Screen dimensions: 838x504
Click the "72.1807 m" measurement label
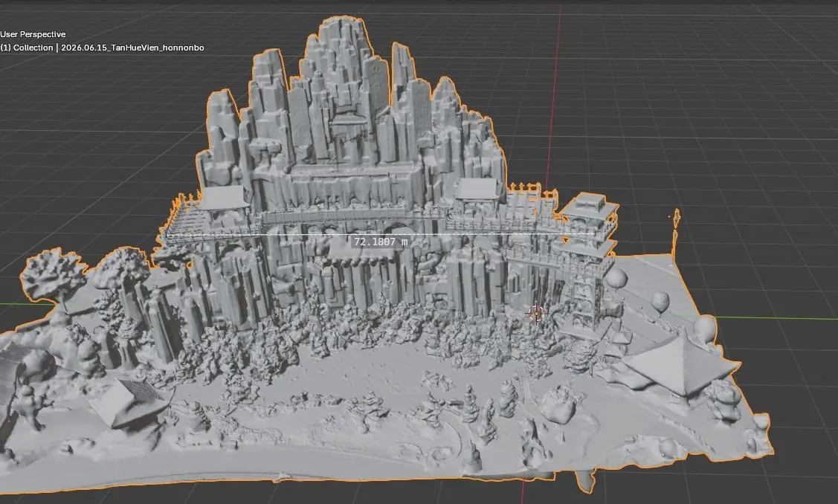[x=381, y=242]
